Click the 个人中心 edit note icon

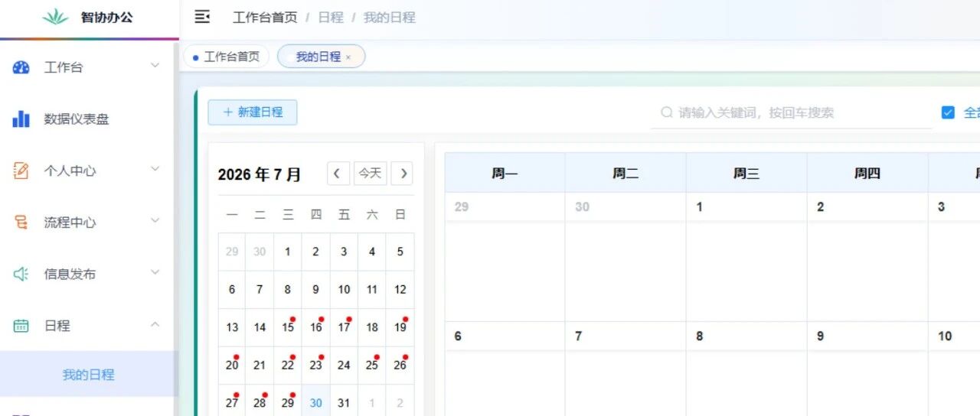pos(21,171)
